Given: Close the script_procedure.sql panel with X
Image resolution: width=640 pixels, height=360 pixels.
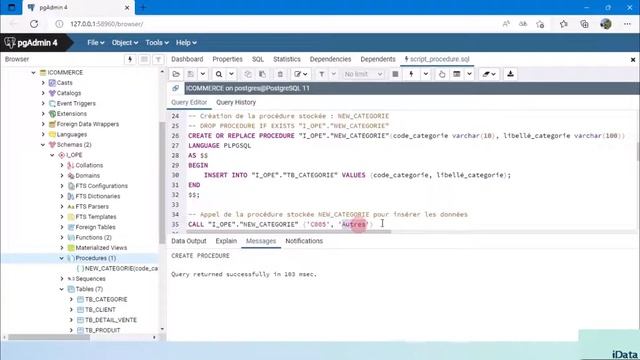Looking at the screenshot, I should click(x=633, y=60).
